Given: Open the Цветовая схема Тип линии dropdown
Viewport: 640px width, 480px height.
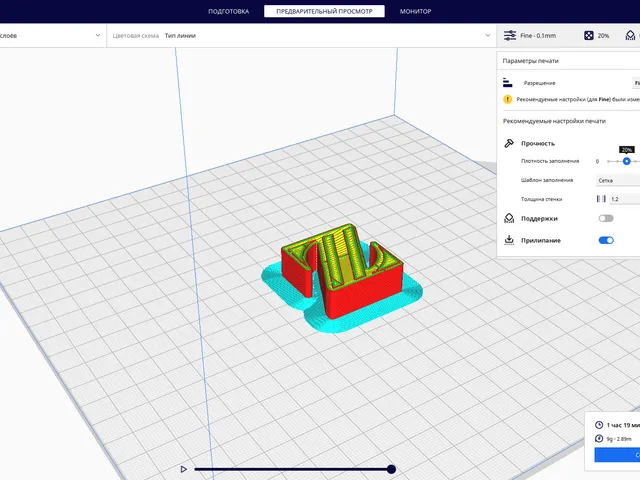Looking at the screenshot, I should (x=301, y=36).
